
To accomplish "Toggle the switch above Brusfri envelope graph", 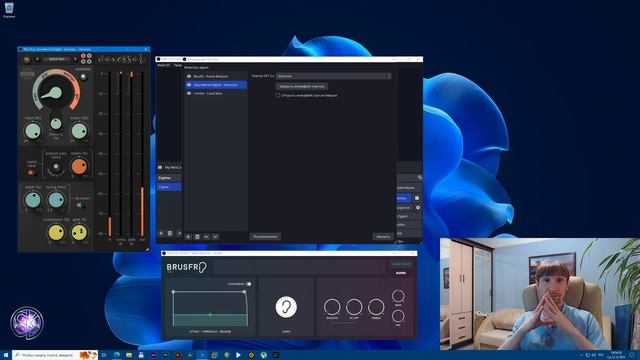I will coord(248,284).
